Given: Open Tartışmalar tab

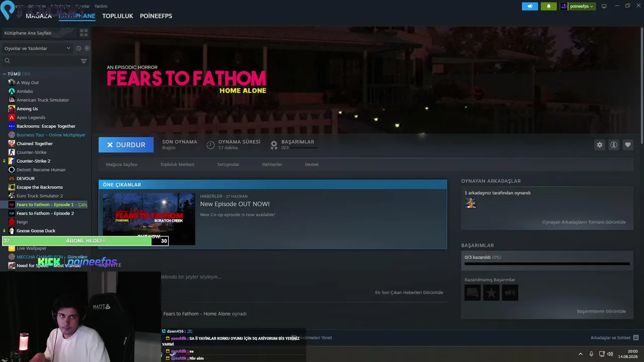Looking at the screenshot, I should (x=228, y=164).
